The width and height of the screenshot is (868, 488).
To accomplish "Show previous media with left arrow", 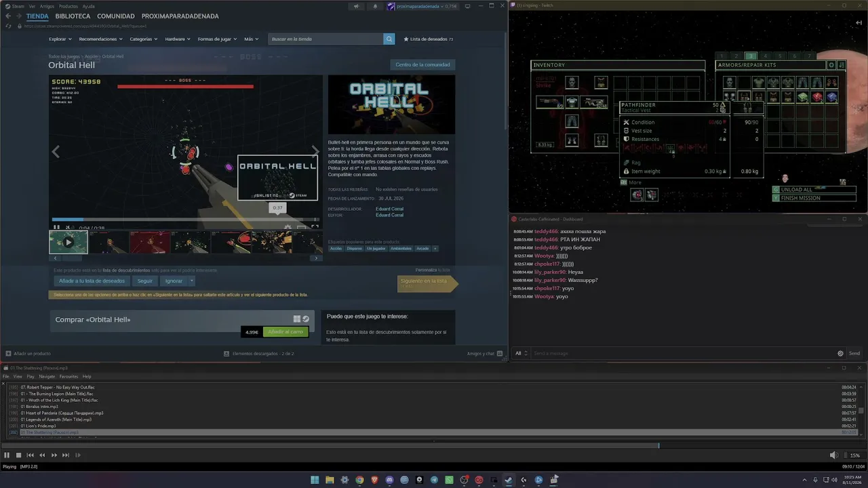I will click(56, 151).
